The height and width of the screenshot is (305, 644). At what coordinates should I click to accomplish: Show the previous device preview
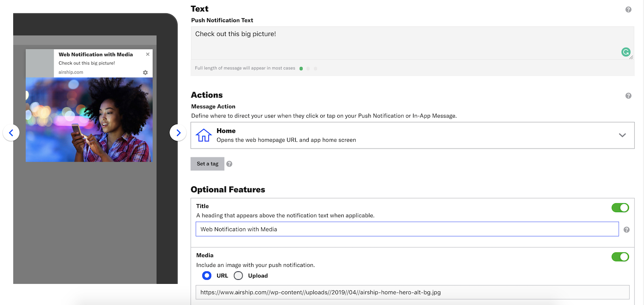click(x=11, y=133)
